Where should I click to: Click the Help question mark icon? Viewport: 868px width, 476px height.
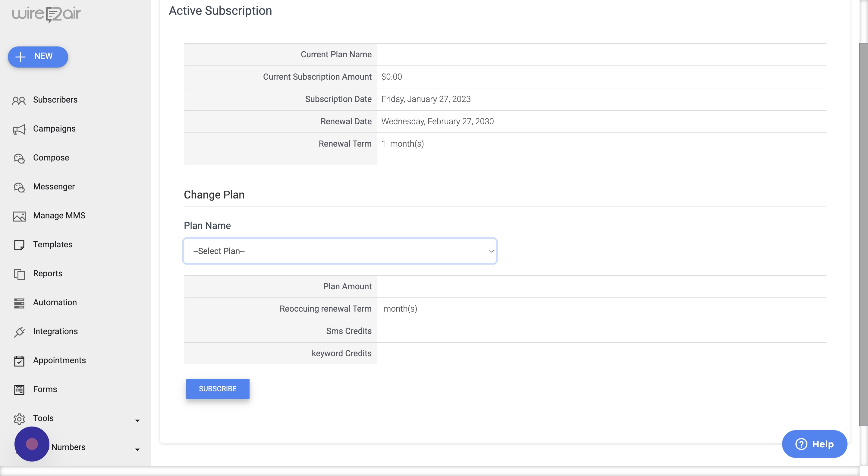coord(801,444)
